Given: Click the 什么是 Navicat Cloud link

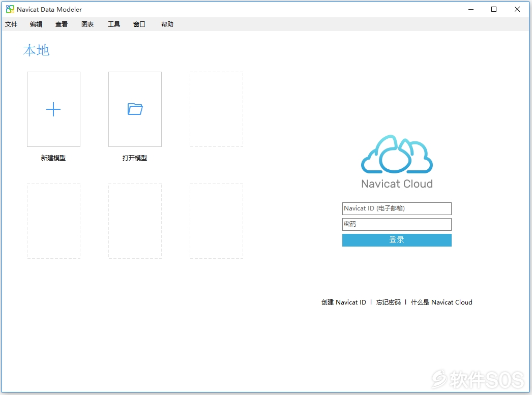Looking at the screenshot, I should point(441,302).
